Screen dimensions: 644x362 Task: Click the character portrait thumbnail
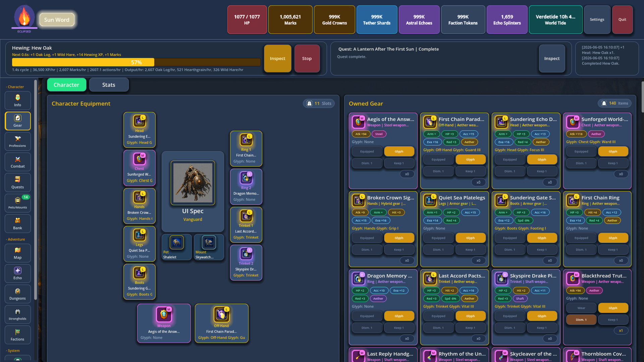point(193,183)
